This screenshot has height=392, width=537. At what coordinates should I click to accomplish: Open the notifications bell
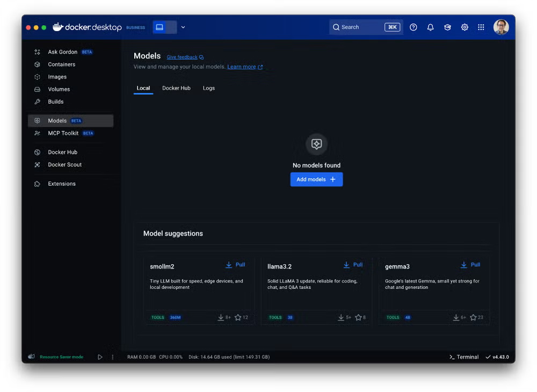tap(431, 27)
